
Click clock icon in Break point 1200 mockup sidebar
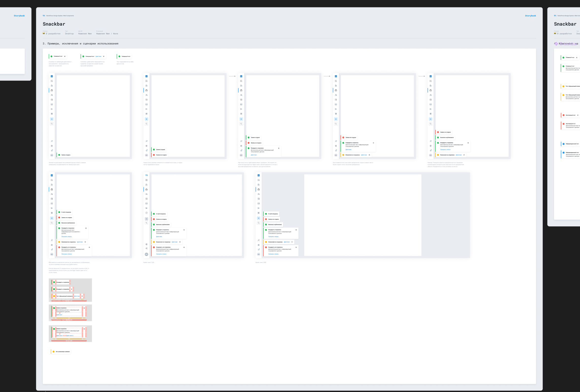[146, 213]
